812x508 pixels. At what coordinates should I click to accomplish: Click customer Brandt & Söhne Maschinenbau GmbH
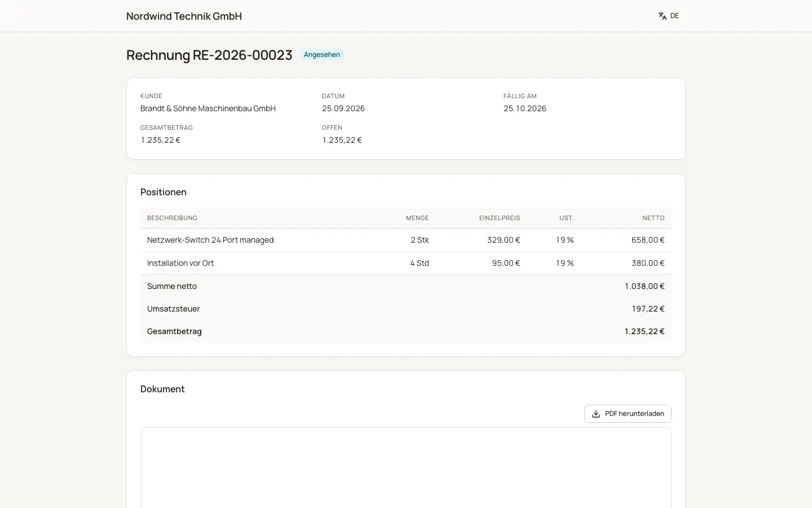point(208,108)
